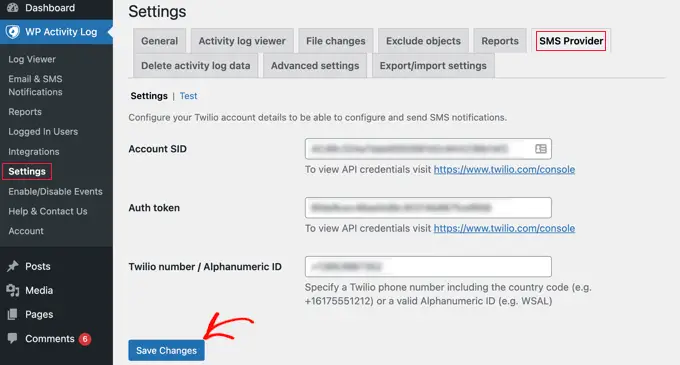
Task: Open Account in the sidebar
Action: click(26, 231)
